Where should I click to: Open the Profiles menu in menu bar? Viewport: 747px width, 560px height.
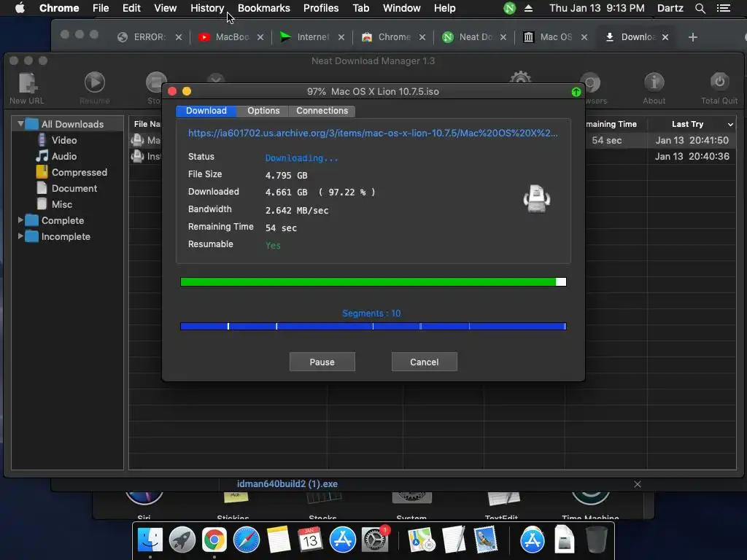tap(321, 8)
